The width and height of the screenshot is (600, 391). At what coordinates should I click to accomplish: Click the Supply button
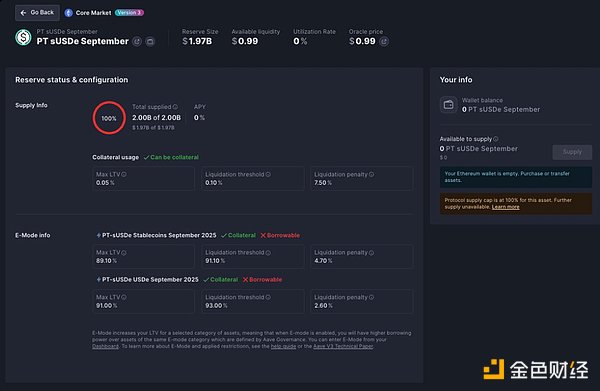coord(572,152)
